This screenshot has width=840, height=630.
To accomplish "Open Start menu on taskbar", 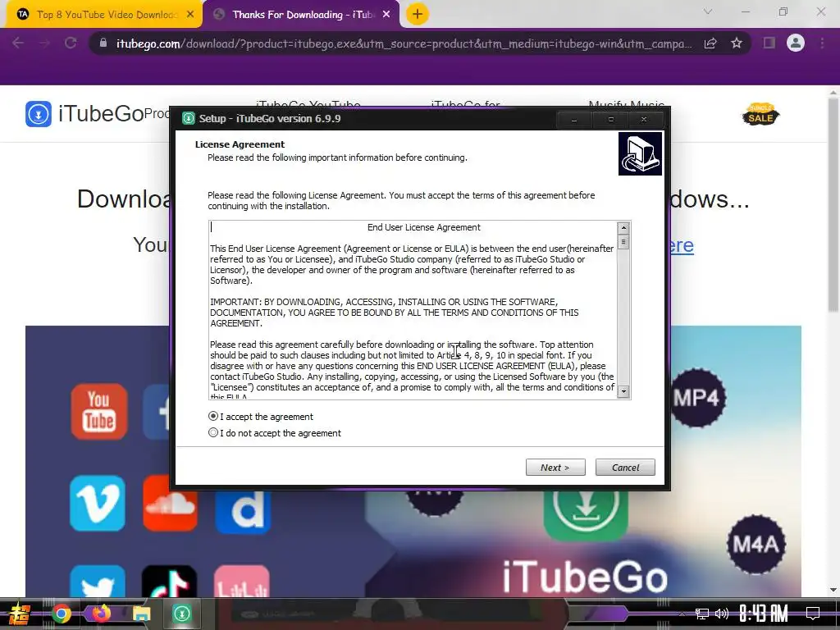I will (x=20, y=614).
